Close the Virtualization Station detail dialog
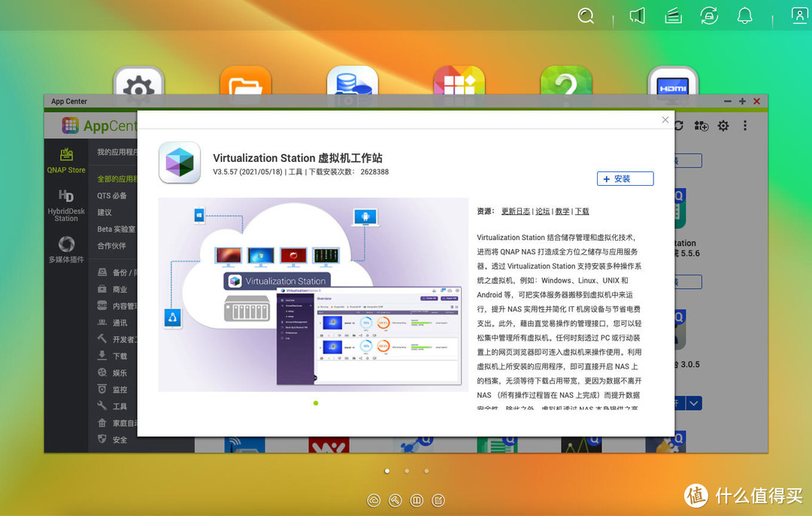The height and width of the screenshot is (516, 812). click(x=665, y=120)
